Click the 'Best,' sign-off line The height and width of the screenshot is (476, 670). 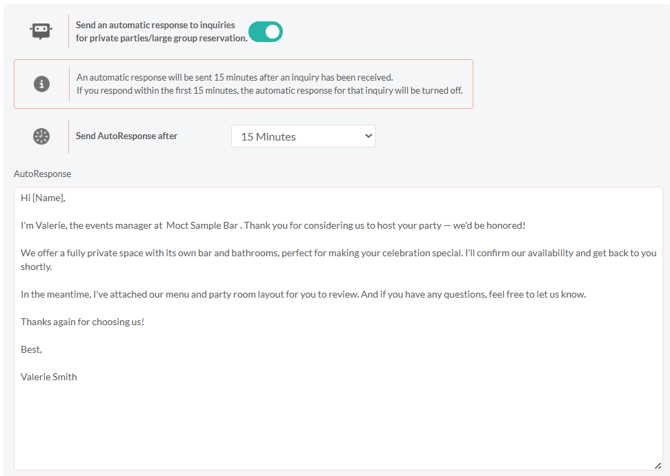32,349
